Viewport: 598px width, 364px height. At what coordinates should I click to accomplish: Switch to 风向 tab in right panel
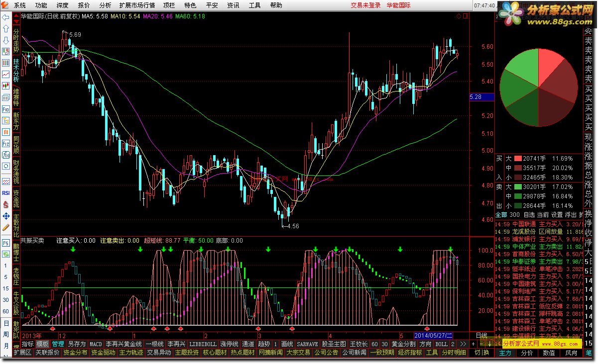(x=571, y=353)
